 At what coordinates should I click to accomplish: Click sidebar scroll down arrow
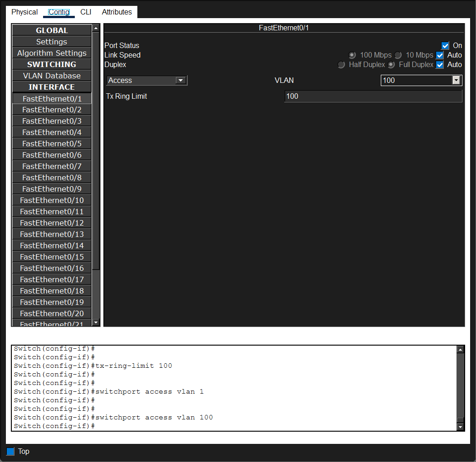[x=96, y=322]
